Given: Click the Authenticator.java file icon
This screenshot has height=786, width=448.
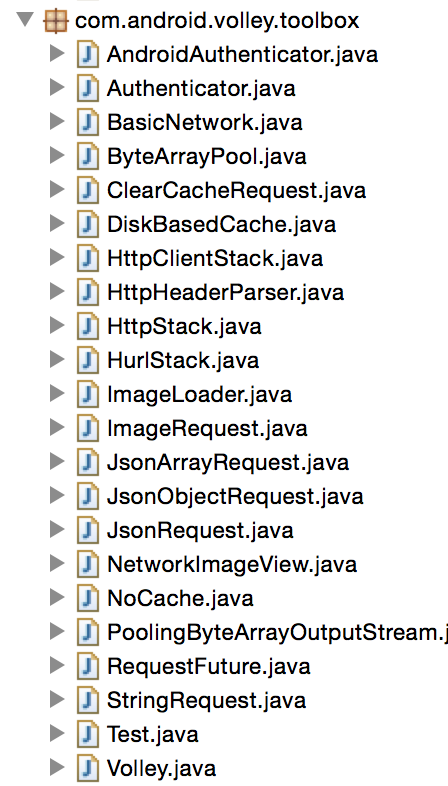Looking at the screenshot, I should (88, 89).
